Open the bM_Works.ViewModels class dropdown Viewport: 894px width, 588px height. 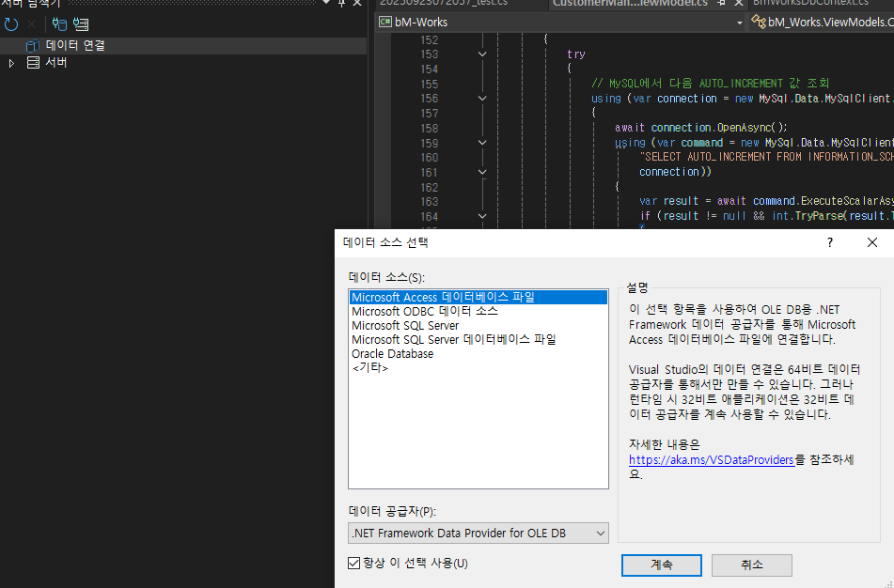point(823,23)
